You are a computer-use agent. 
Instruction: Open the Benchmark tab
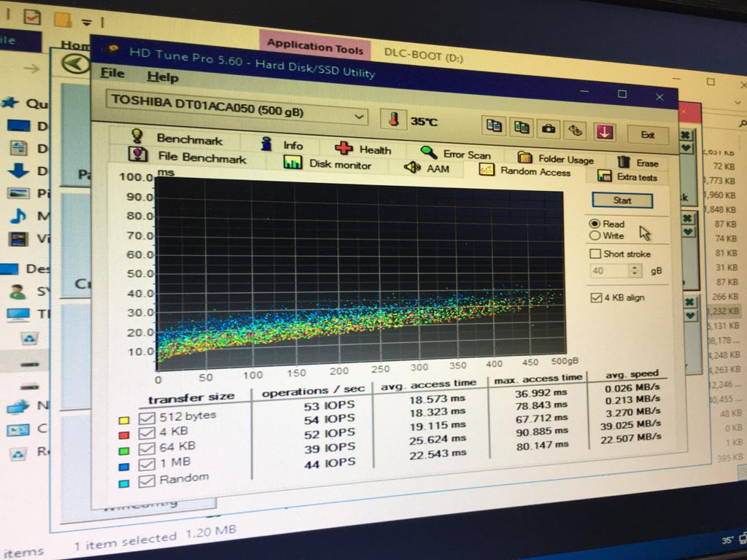point(177,138)
